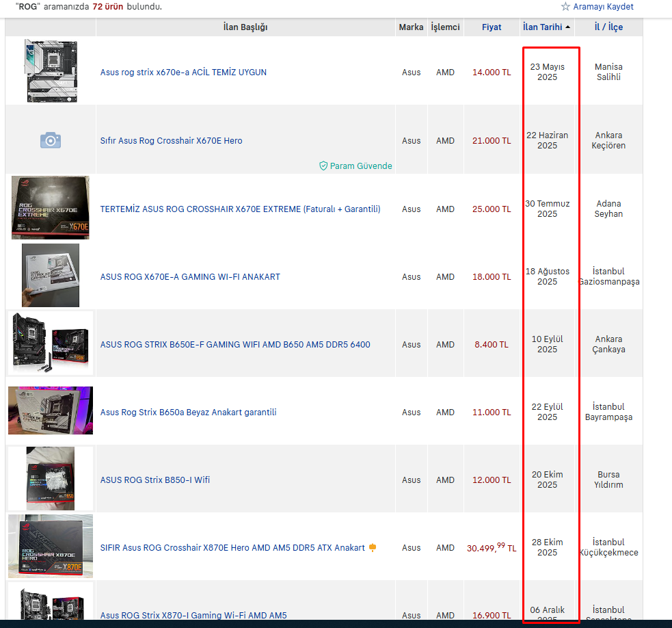
Task: Open listing 'Asus Rog Strix B650a Beyaz Anakart garantili'
Action: pos(188,413)
